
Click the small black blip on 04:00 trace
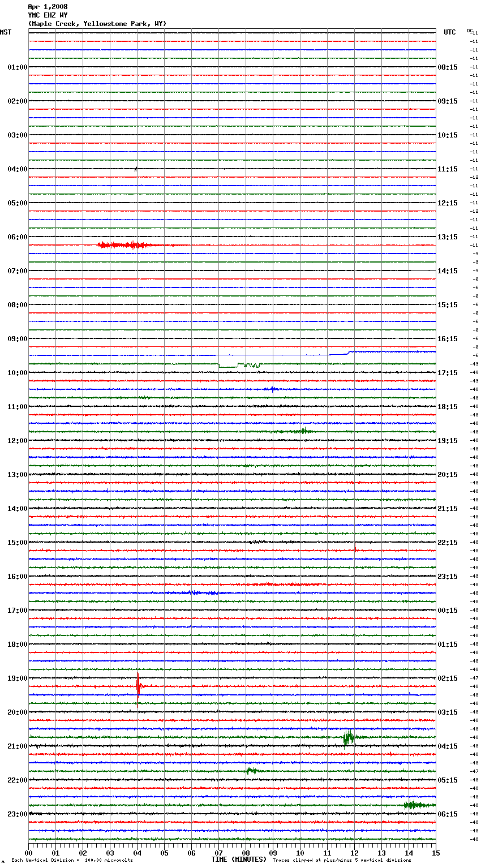(136, 169)
